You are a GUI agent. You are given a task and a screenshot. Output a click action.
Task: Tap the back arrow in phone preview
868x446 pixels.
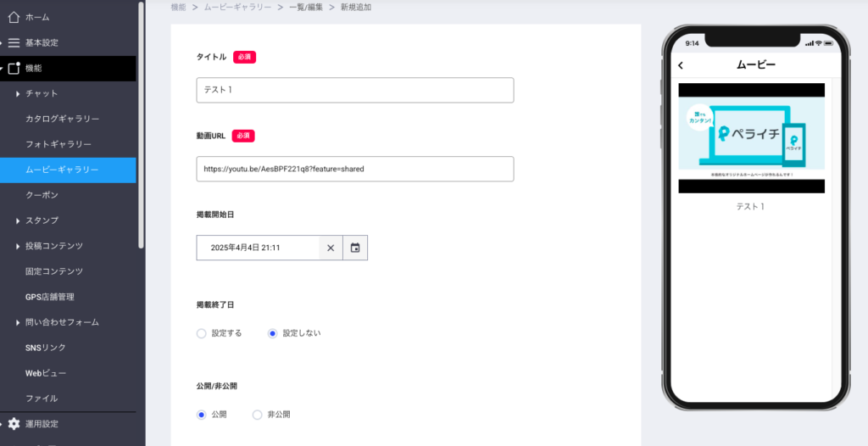tap(681, 65)
